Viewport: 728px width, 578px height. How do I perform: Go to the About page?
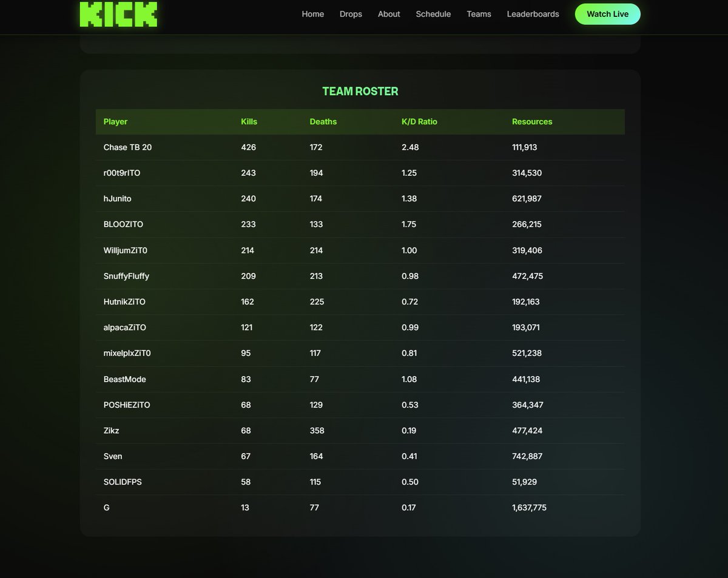coord(389,14)
